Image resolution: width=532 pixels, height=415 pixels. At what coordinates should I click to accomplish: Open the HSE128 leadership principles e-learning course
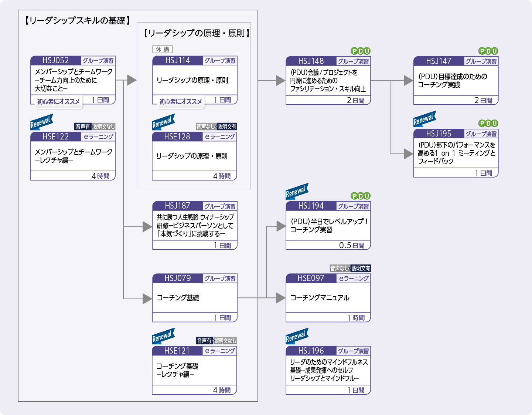point(195,156)
